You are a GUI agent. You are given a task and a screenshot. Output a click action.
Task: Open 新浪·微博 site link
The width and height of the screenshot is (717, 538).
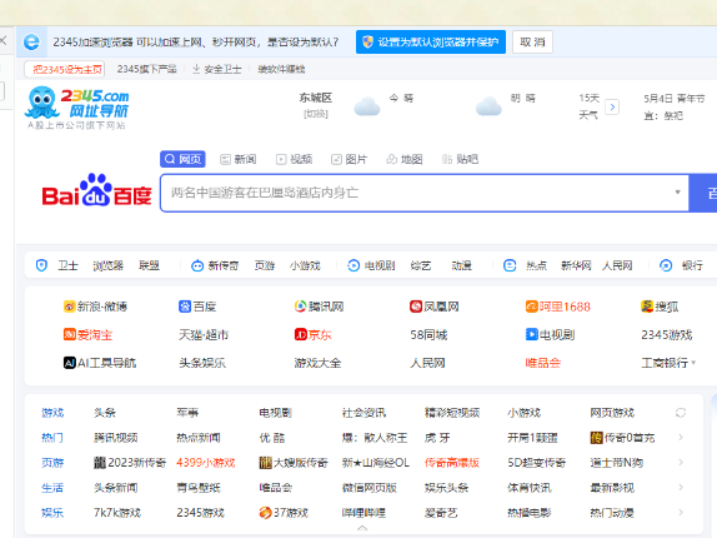pos(95,306)
